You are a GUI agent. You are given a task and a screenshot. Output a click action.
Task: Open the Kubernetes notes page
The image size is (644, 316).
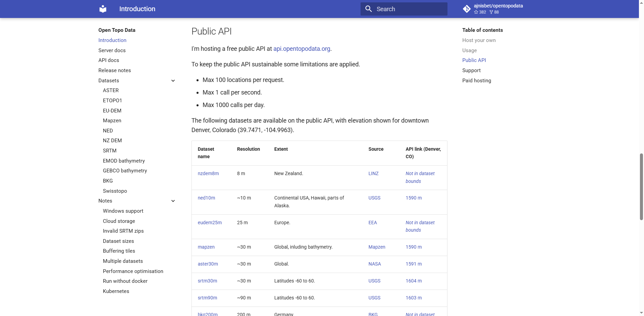tap(116, 291)
